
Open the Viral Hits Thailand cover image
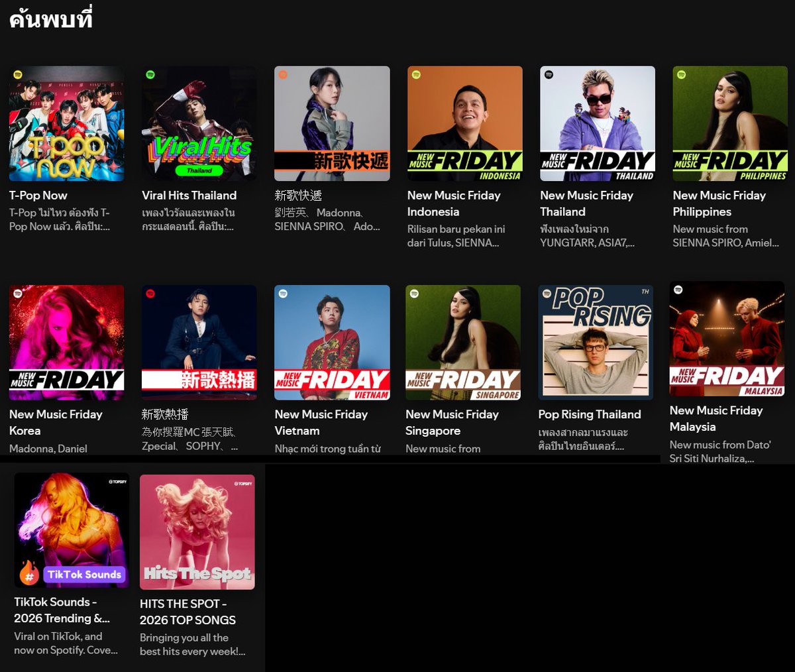click(x=199, y=123)
